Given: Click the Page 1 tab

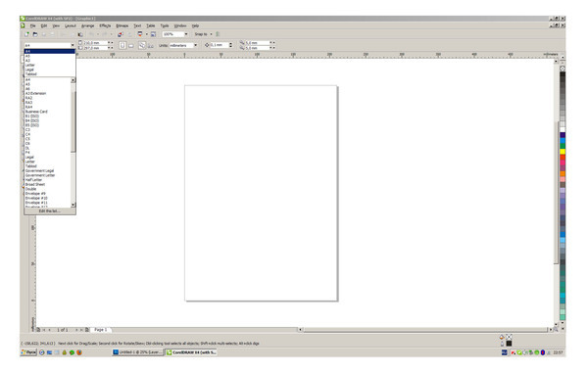Looking at the screenshot, I should (101, 330).
